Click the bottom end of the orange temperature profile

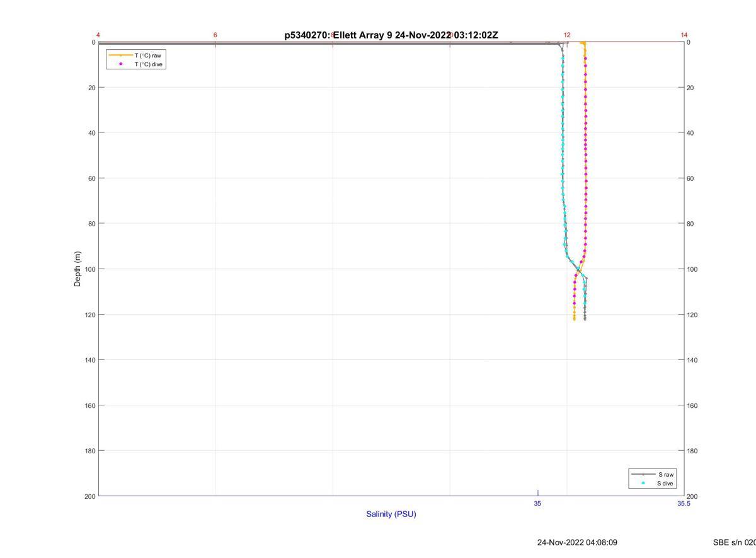574,319
